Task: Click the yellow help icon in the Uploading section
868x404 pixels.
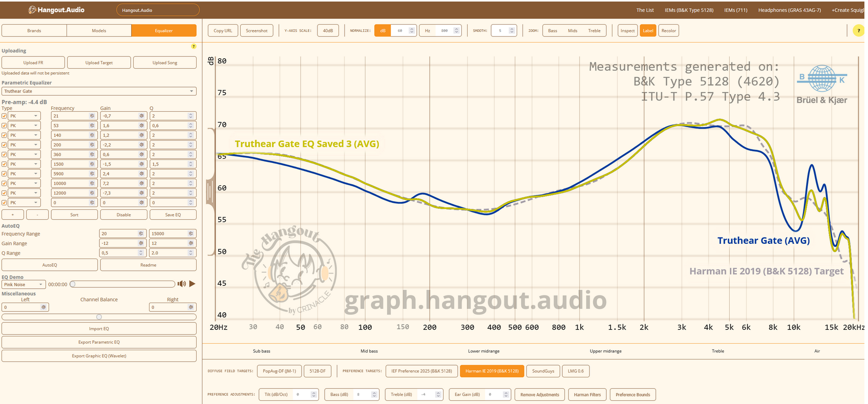Action: (194, 47)
